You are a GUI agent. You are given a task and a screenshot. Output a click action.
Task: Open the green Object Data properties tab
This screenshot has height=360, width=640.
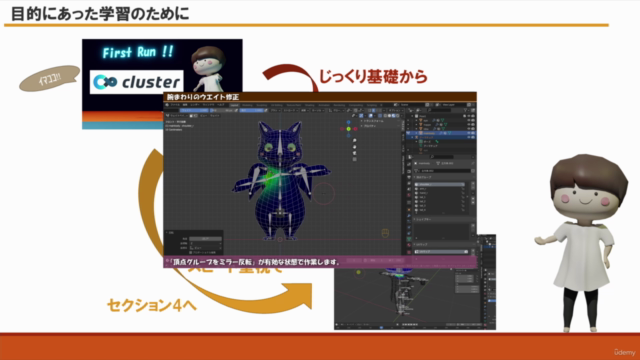coord(409,239)
